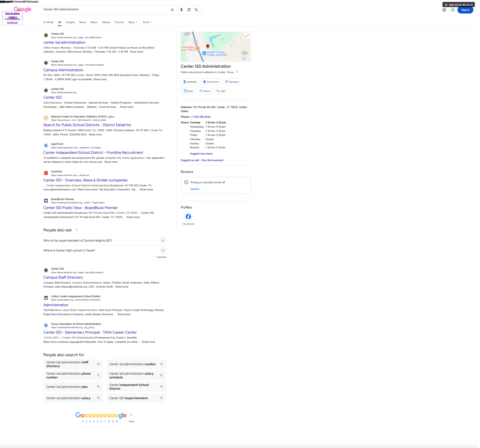This screenshot has width=480, height=448.
Task: Open the More dropdown in search filters
Action: (133, 22)
